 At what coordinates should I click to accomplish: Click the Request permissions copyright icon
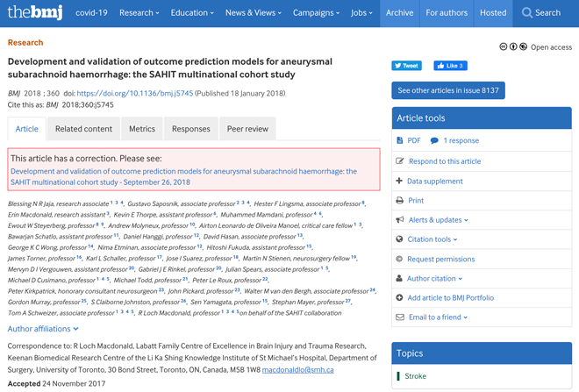[399, 259]
